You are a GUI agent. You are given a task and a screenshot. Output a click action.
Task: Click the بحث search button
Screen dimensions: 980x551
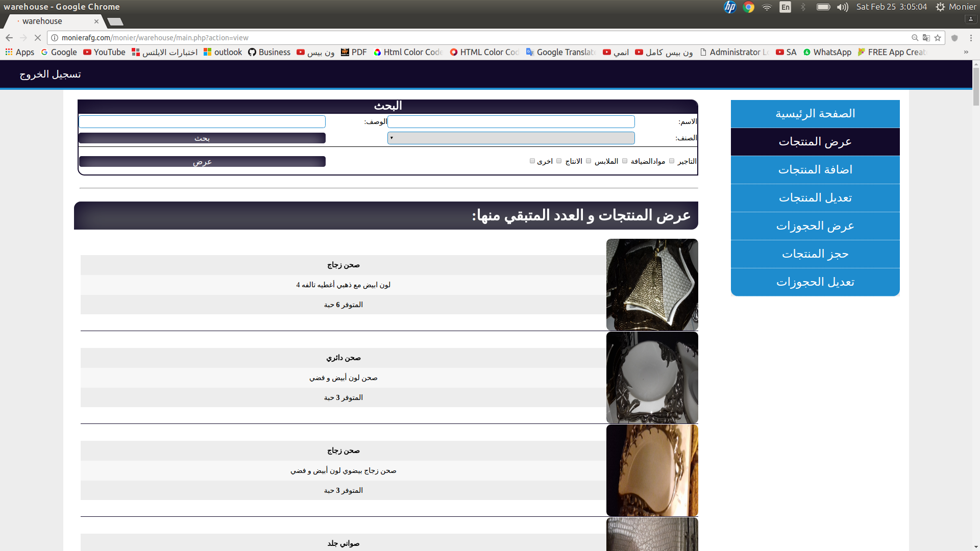coord(202,138)
